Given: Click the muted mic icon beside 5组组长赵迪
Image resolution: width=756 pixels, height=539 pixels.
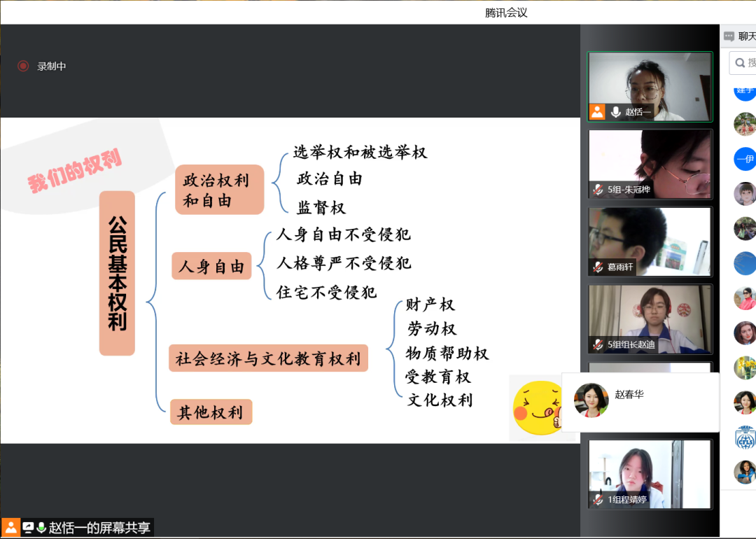Looking at the screenshot, I should click(598, 344).
